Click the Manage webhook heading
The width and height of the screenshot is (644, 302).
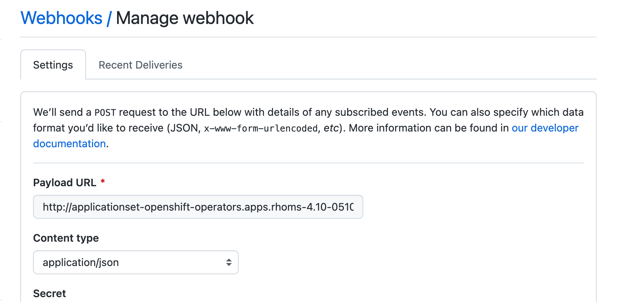pyautogui.click(x=184, y=18)
